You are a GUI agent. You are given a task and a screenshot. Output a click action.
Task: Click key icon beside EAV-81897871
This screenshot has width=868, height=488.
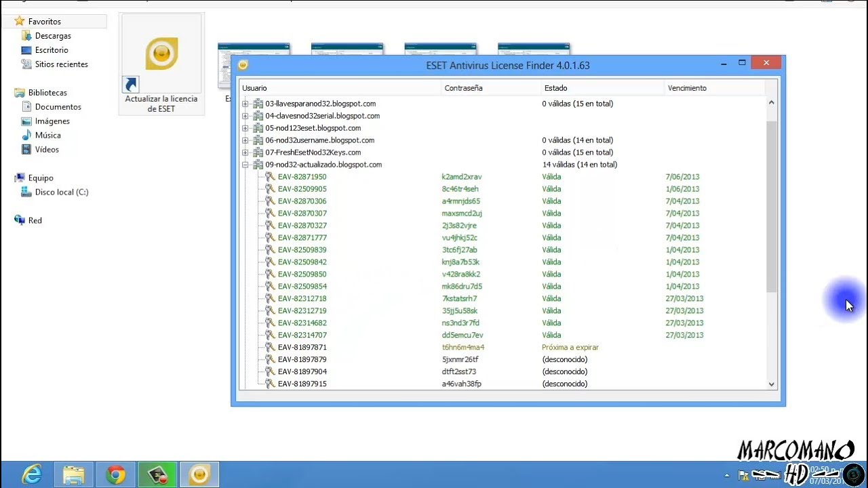click(x=270, y=348)
